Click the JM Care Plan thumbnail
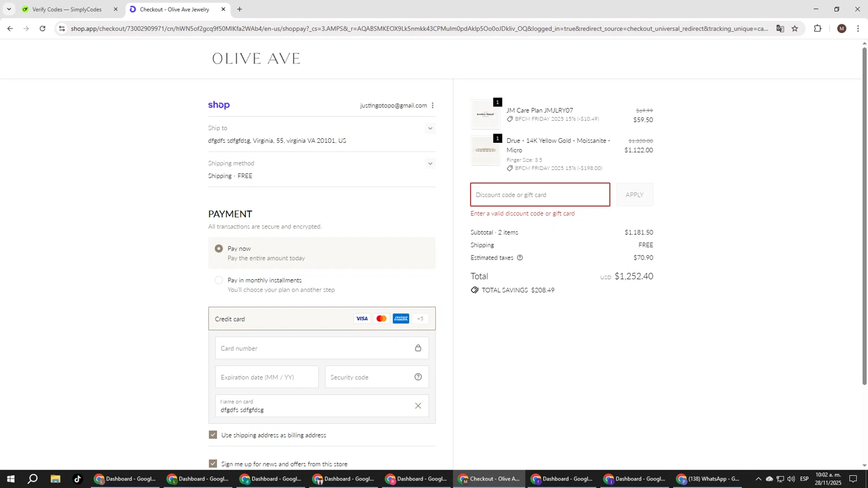This screenshot has height=488, width=868. (486, 114)
